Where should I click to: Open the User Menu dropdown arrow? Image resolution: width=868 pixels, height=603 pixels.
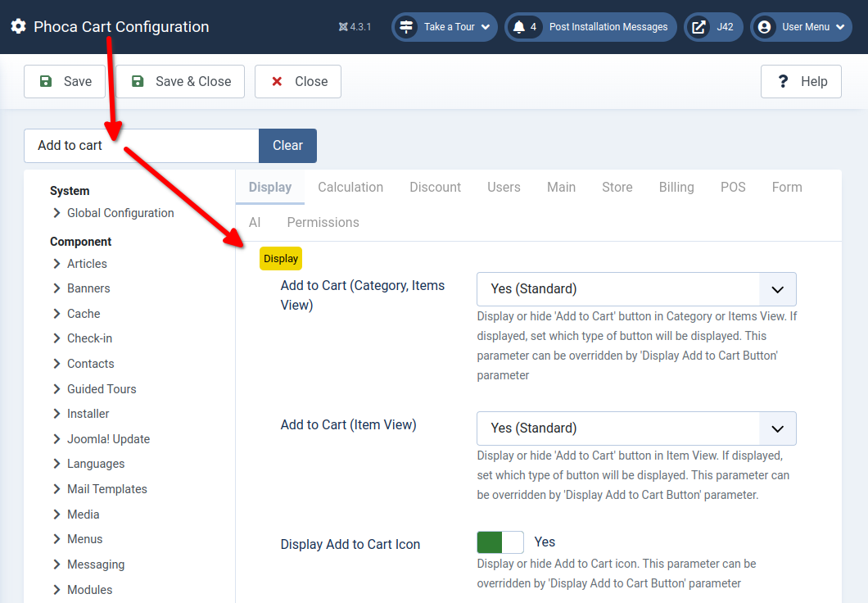coord(840,26)
